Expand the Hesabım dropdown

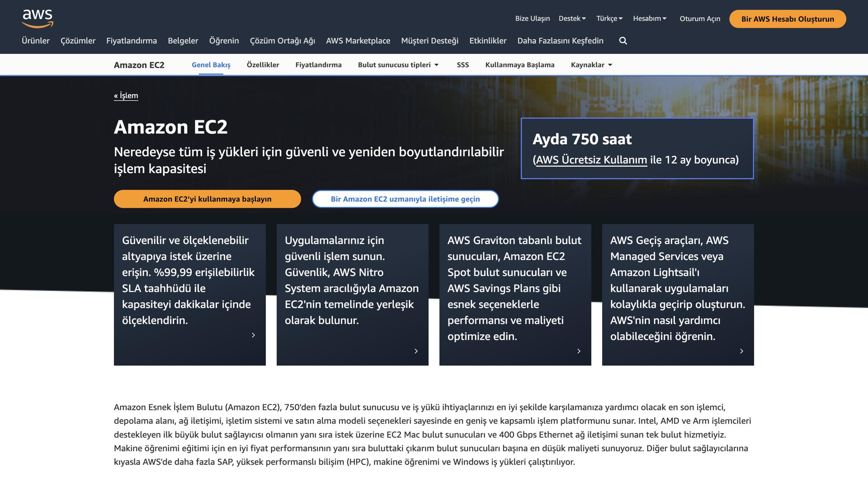pyautogui.click(x=650, y=19)
